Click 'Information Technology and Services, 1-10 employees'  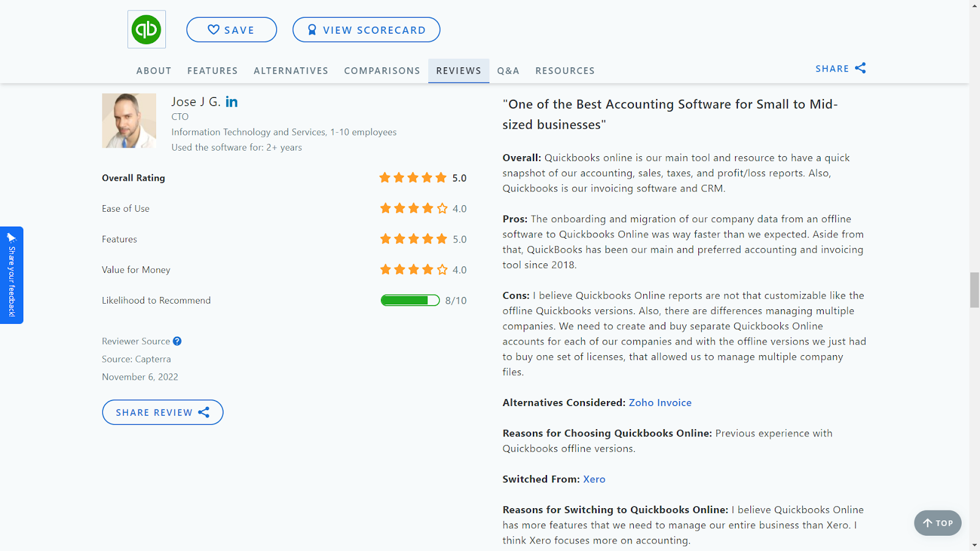pyautogui.click(x=284, y=132)
